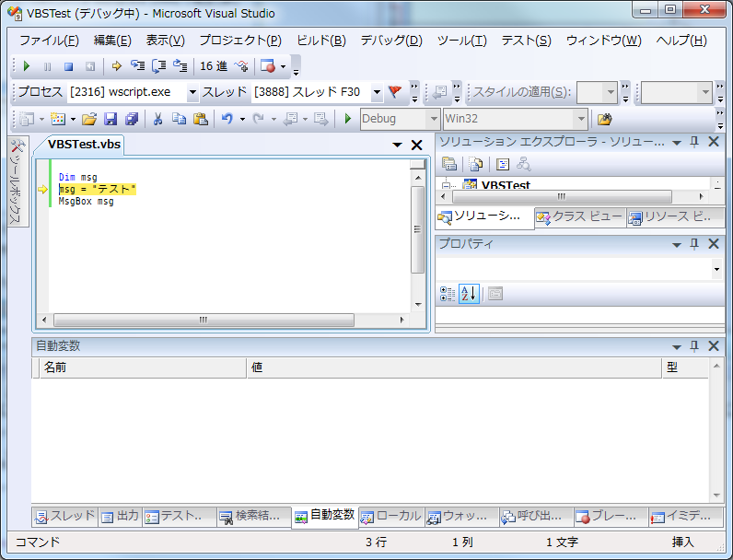Open the デバッグ(D) menu
The width and height of the screenshot is (733, 560).
coord(391,41)
